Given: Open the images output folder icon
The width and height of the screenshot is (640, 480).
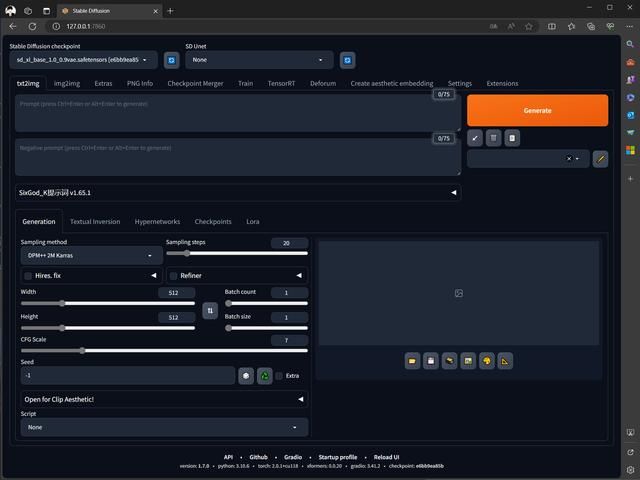Looking at the screenshot, I should point(412,361).
